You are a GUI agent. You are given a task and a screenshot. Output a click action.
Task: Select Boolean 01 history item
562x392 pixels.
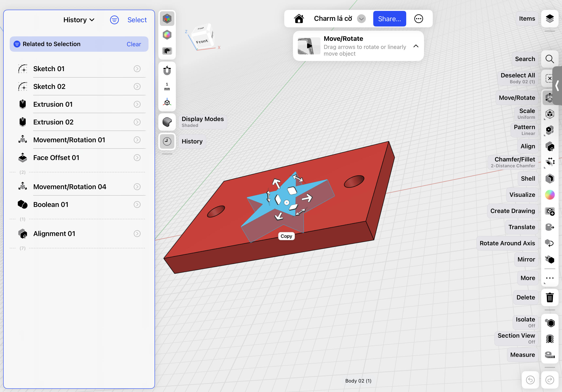tap(51, 204)
